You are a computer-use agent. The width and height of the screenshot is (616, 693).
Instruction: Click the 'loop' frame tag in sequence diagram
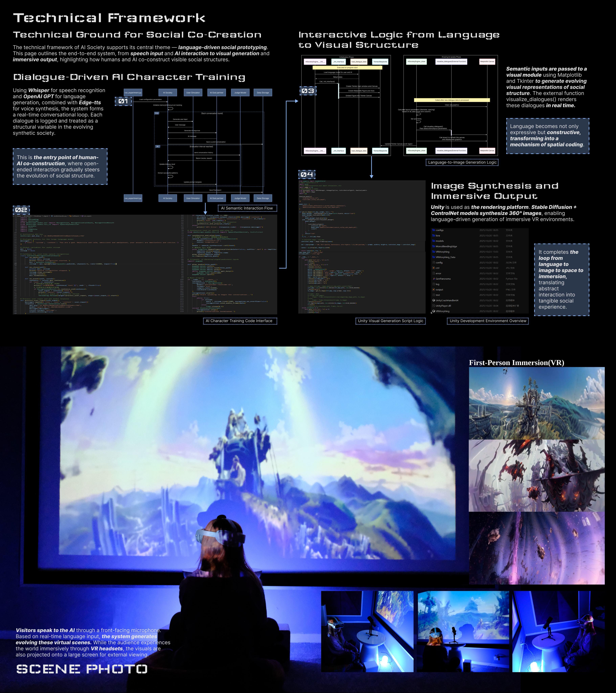coord(157,113)
